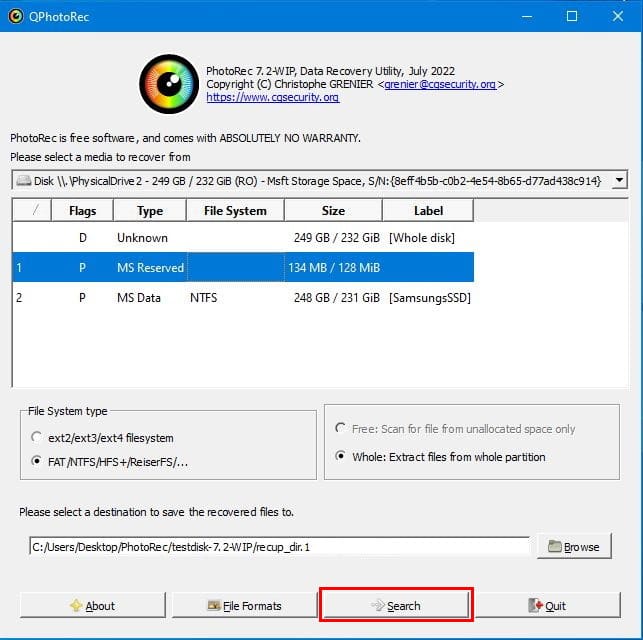Close the QPhotoRec window
The image size is (643, 640).
(x=618, y=16)
